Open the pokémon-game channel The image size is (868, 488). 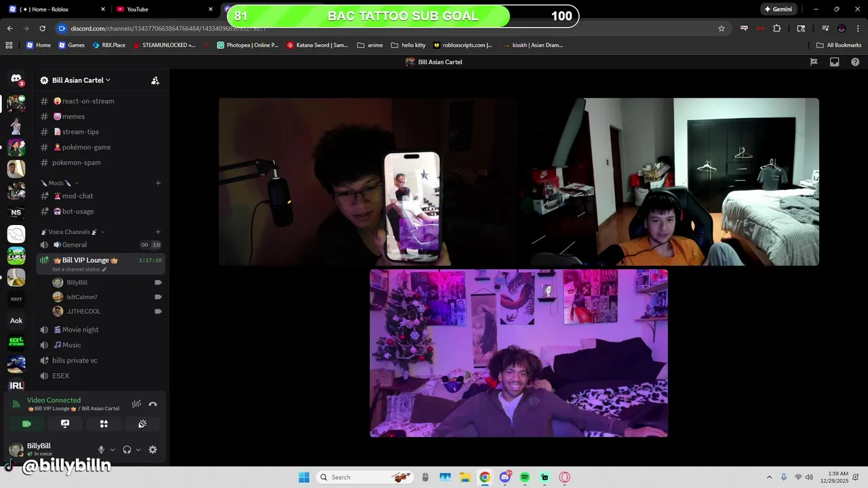100,147
